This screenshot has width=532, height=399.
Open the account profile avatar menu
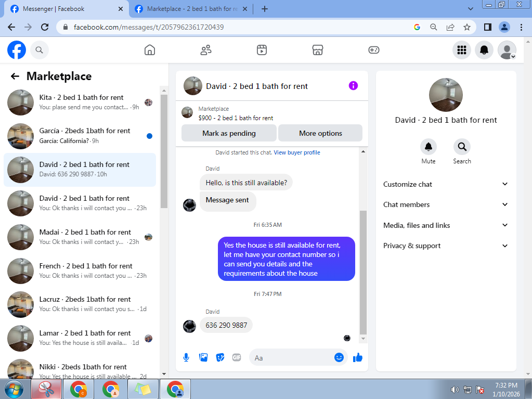tap(507, 50)
